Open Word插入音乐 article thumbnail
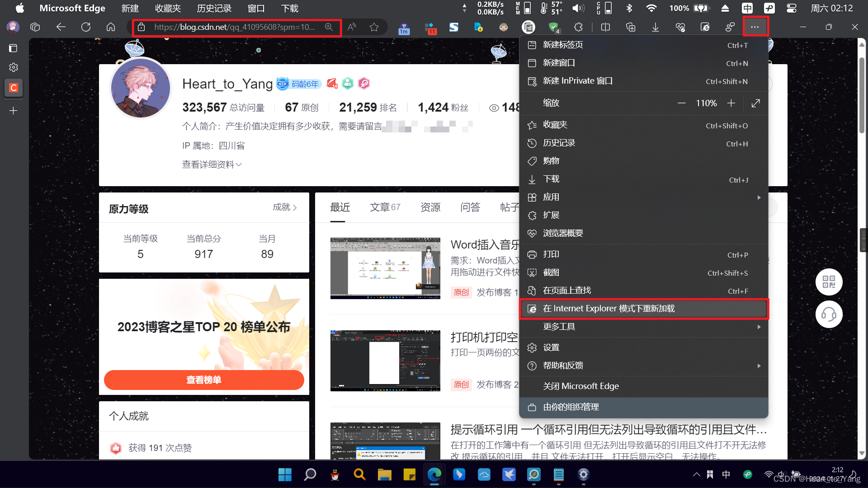 pyautogui.click(x=385, y=268)
